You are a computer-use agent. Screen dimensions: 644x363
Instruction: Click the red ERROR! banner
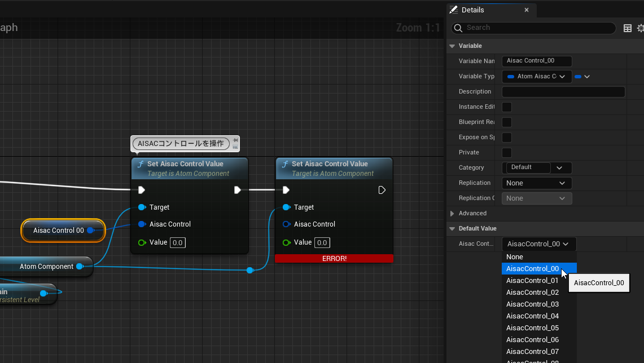pyautogui.click(x=334, y=258)
